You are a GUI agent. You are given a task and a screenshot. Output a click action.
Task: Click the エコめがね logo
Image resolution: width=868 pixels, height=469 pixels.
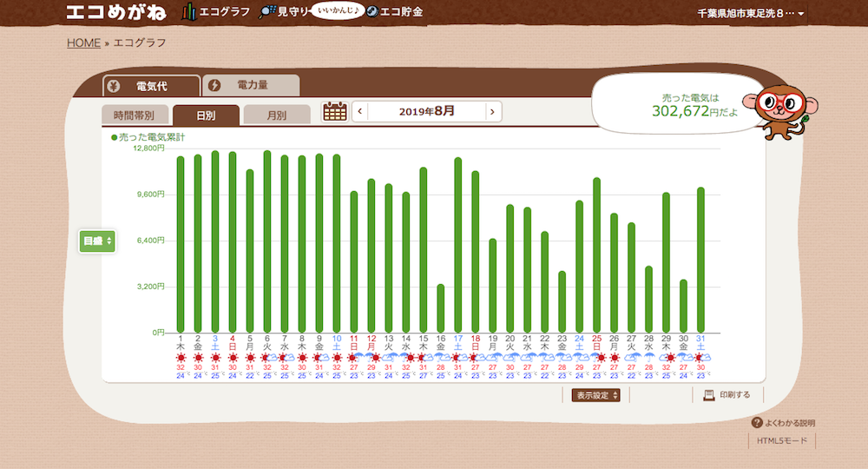(116, 12)
